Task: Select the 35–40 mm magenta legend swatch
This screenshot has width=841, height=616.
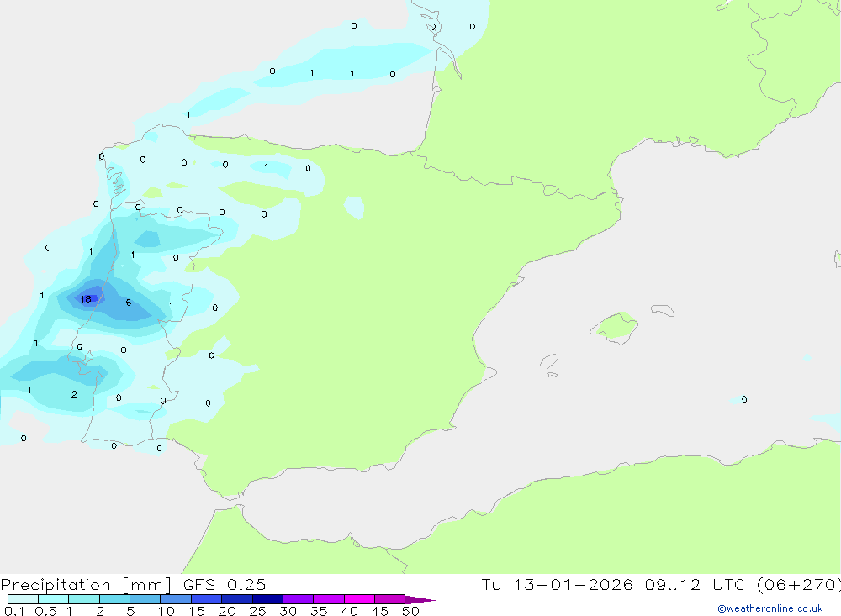Action: [329, 599]
